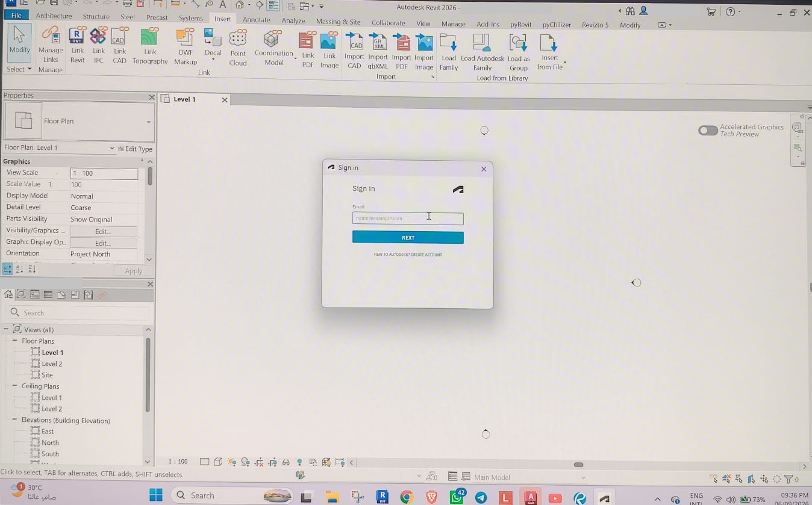Click Edit Type in Properties
This screenshot has height=505, width=812.
tap(135, 149)
